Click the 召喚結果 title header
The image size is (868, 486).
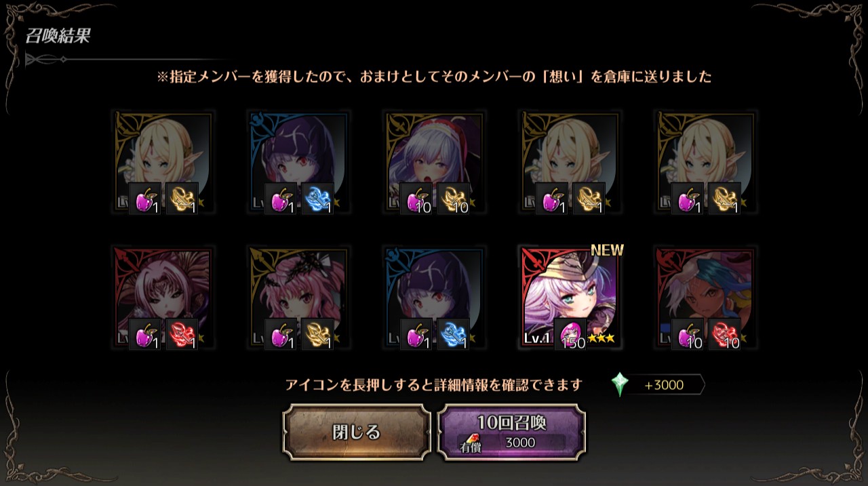(58, 36)
